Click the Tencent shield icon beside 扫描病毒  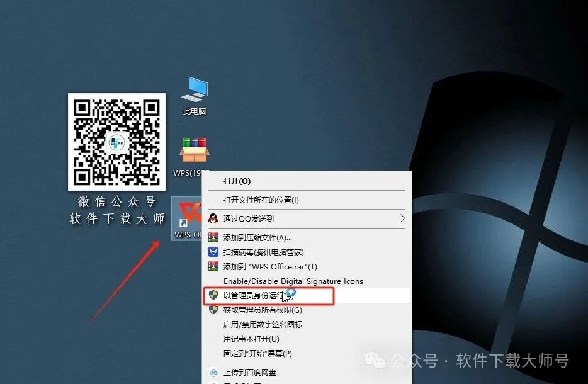[x=214, y=251]
